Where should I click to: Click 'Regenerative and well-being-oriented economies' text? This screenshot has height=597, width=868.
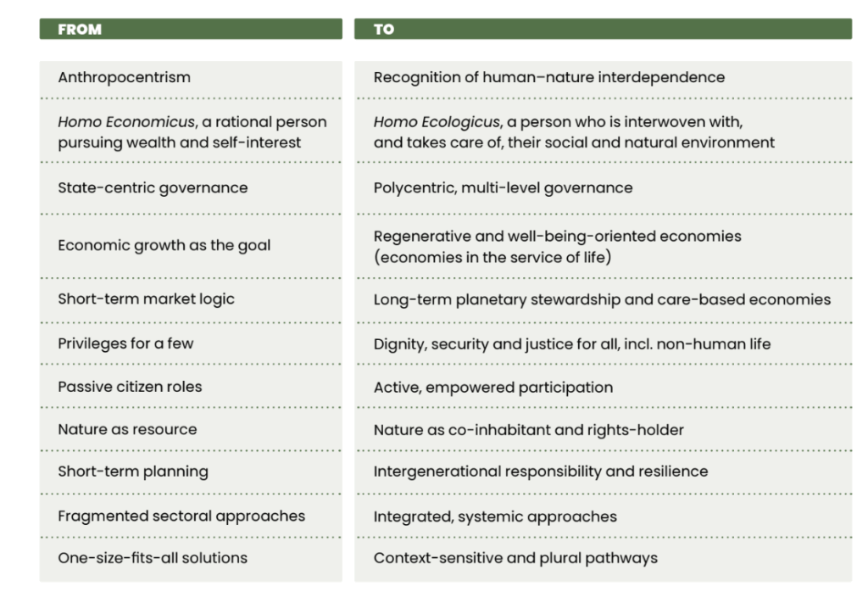tap(557, 236)
